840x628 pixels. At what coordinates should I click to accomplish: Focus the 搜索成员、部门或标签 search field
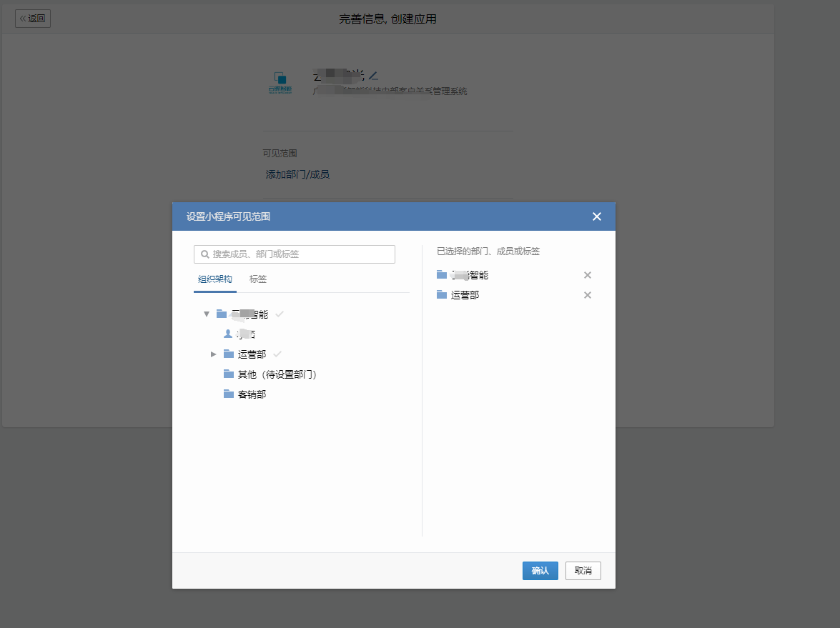[x=294, y=254]
